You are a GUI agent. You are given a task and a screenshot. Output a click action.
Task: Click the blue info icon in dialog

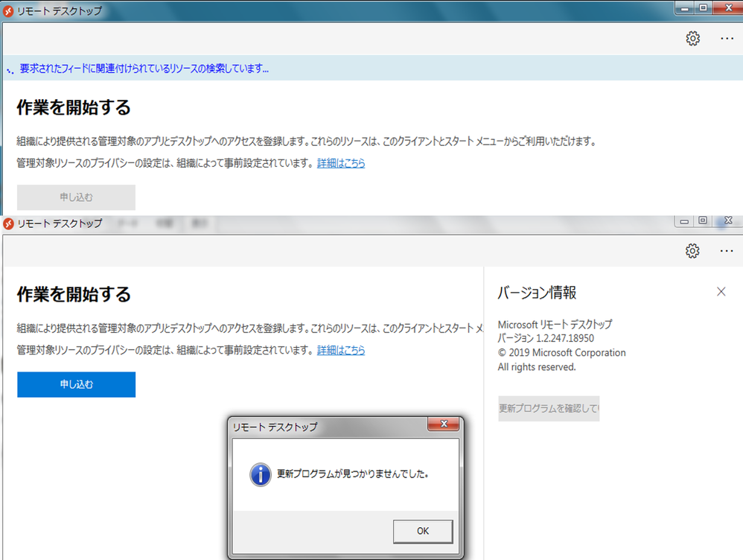260,474
